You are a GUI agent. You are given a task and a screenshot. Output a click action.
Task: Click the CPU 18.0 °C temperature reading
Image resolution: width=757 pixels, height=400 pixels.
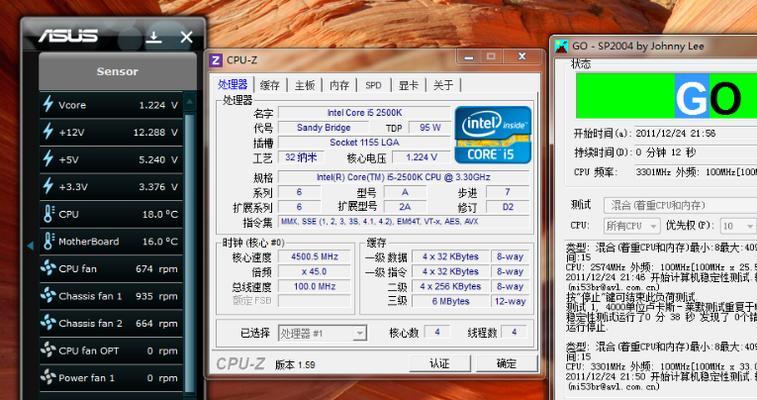click(x=160, y=214)
